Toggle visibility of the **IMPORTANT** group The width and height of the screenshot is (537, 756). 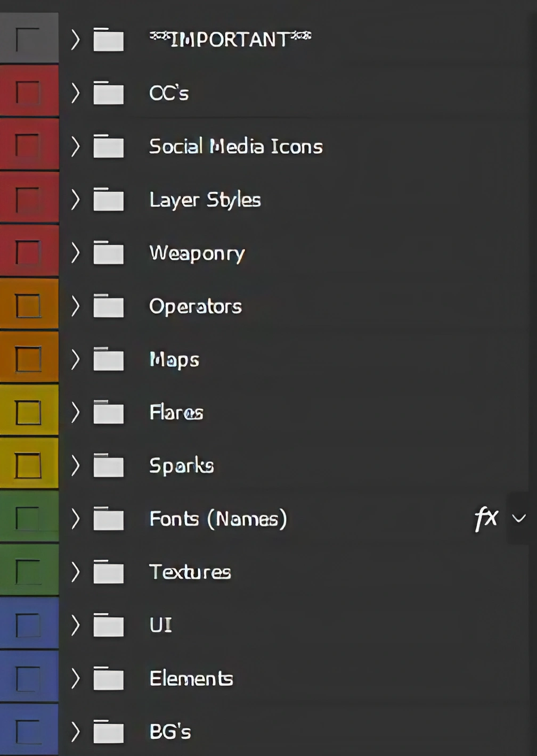pos(28,39)
